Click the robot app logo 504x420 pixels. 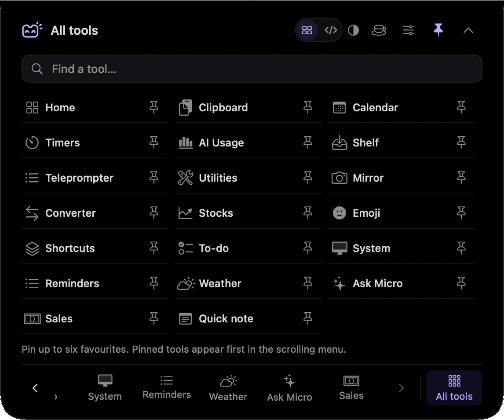32,30
